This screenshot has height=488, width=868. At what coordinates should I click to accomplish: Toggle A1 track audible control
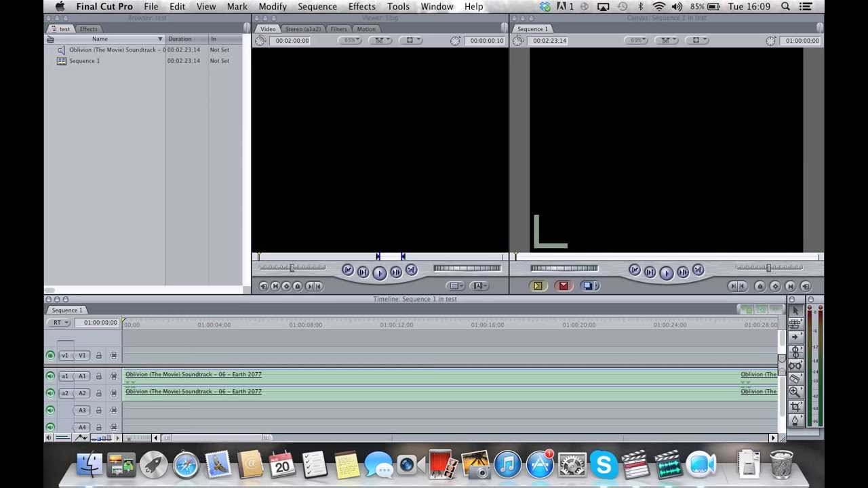click(50, 376)
